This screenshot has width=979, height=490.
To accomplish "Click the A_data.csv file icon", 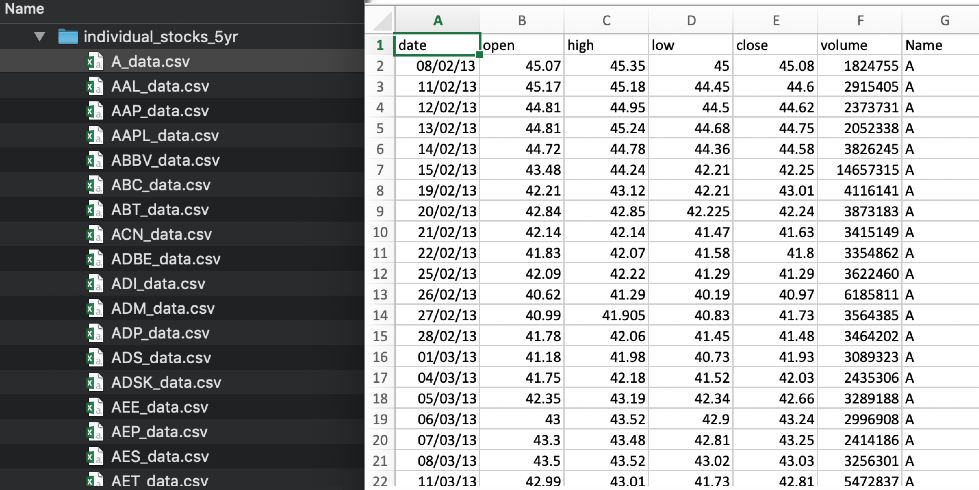I will [x=95, y=62].
